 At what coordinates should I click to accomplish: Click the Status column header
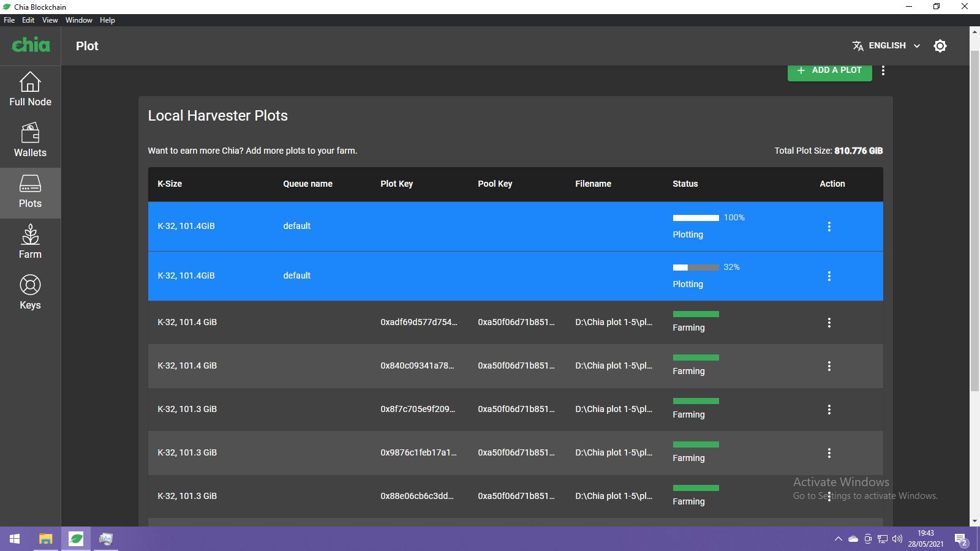pos(685,184)
